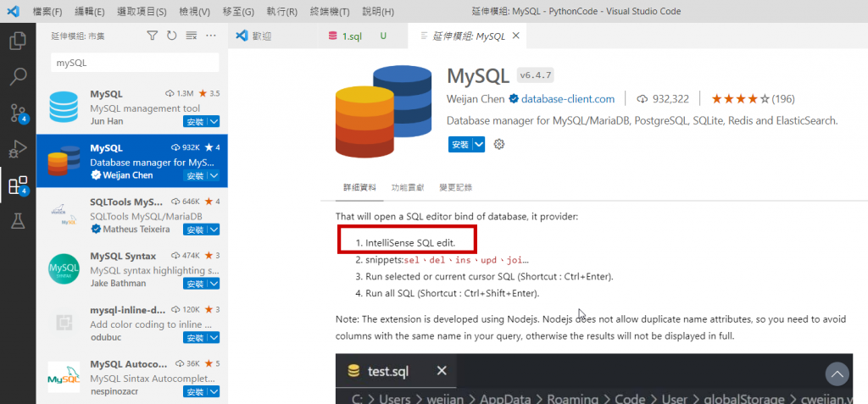The image size is (868, 404).
Task: Open the extensions panel more actions menu
Action: [210, 36]
